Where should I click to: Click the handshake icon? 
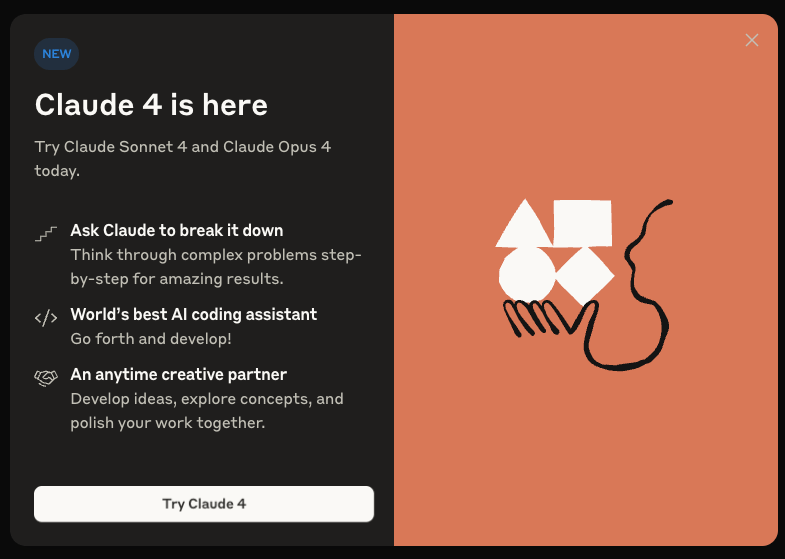pos(46,378)
